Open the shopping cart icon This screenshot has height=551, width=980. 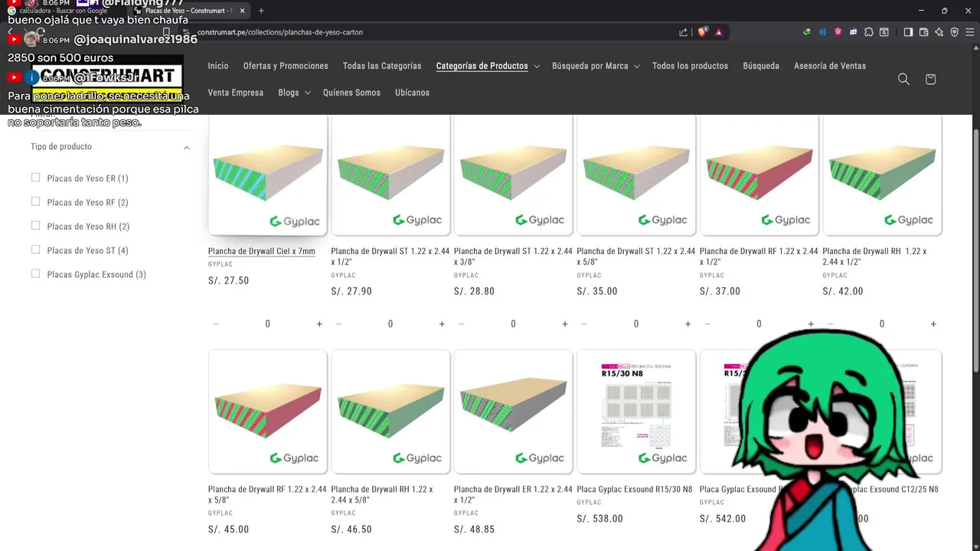(930, 79)
